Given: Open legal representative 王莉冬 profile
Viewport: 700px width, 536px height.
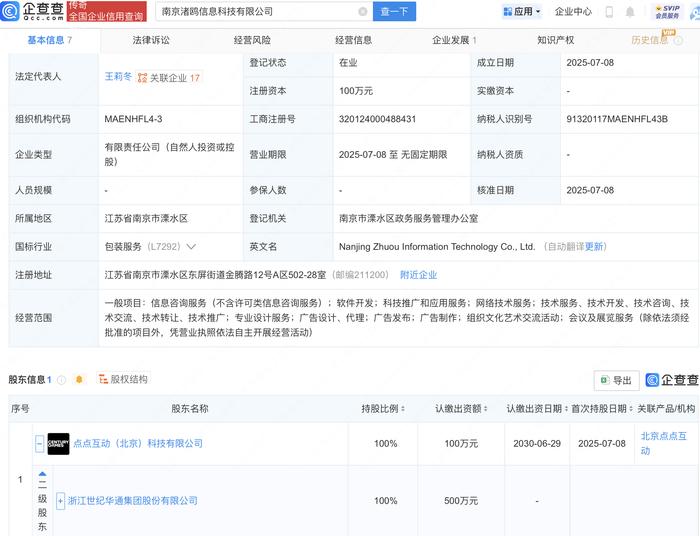Looking at the screenshot, I should click(x=118, y=77).
